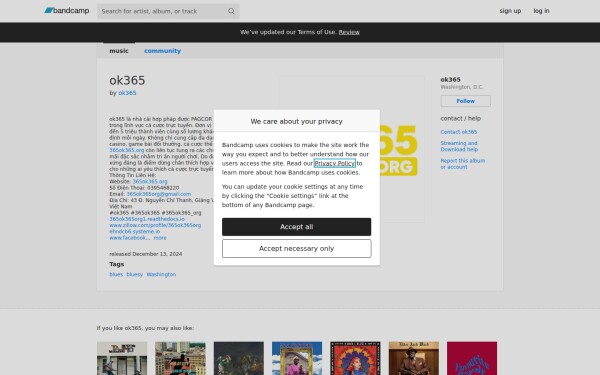Click the 365ok365org@gmail.com email link
The height and width of the screenshot is (375, 600).
point(158,194)
